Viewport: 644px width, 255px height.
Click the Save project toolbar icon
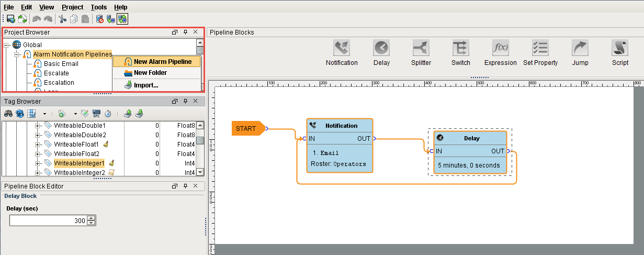10,19
